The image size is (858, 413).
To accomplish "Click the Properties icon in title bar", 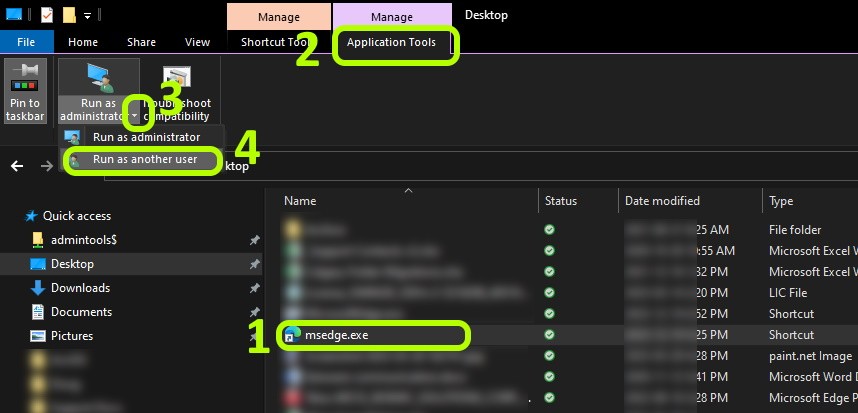I will coord(46,15).
